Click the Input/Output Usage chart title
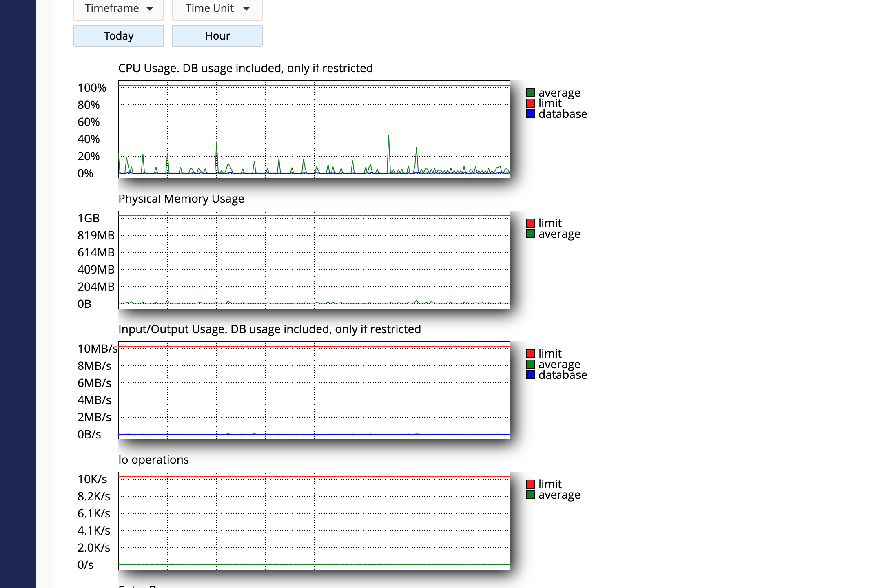 point(270,329)
